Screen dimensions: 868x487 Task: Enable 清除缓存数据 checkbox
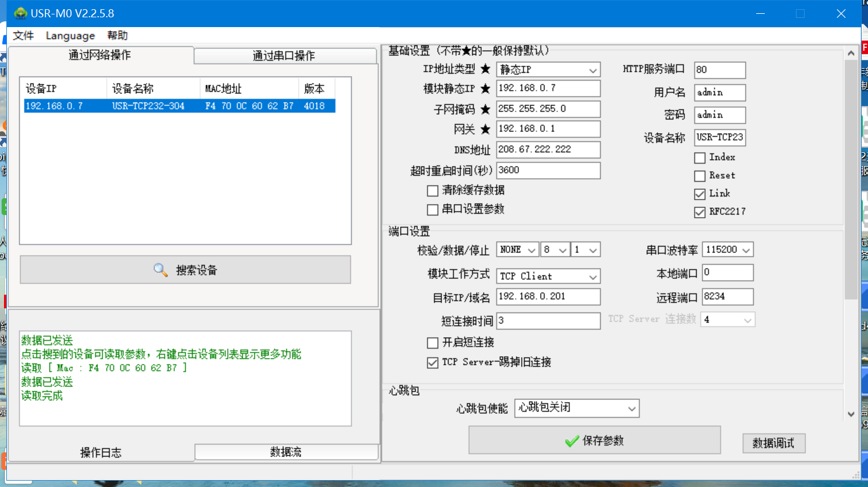[432, 191]
